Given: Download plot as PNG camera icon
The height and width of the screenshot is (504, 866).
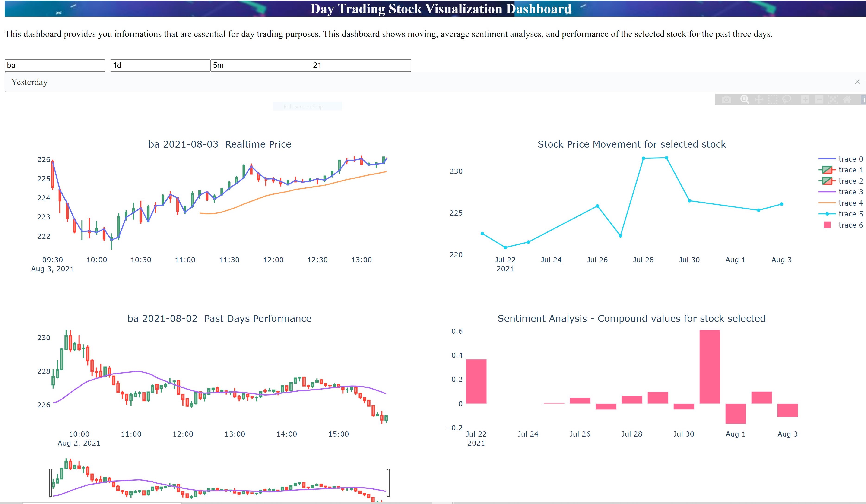Looking at the screenshot, I should click(x=726, y=100).
